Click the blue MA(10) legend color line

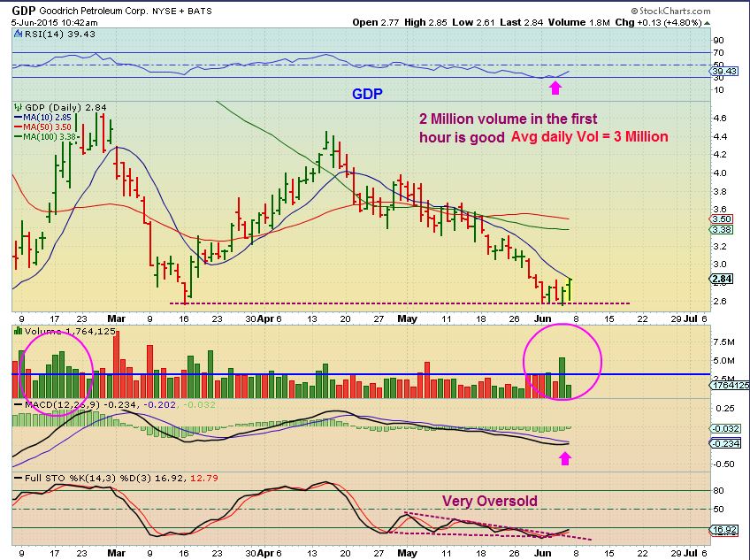pyautogui.click(x=19, y=118)
